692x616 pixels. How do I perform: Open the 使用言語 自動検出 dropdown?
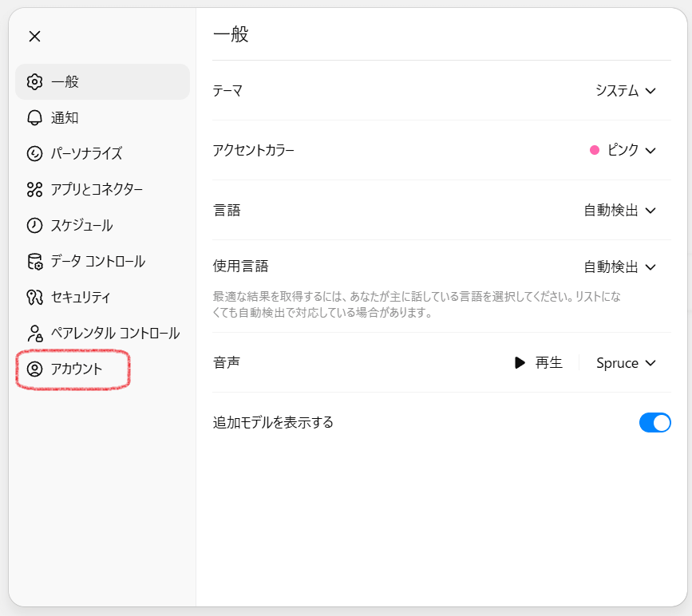pyautogui.click(x=619, y=267)
